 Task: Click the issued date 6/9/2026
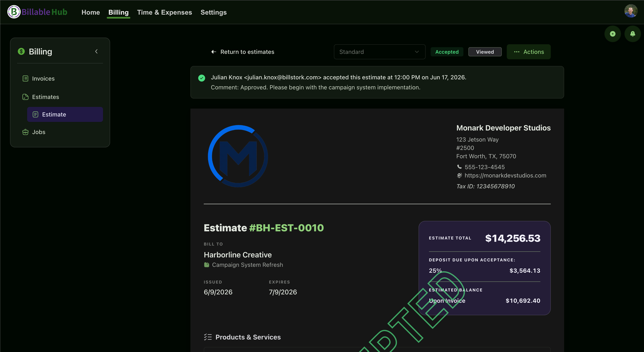coord(218,292)
